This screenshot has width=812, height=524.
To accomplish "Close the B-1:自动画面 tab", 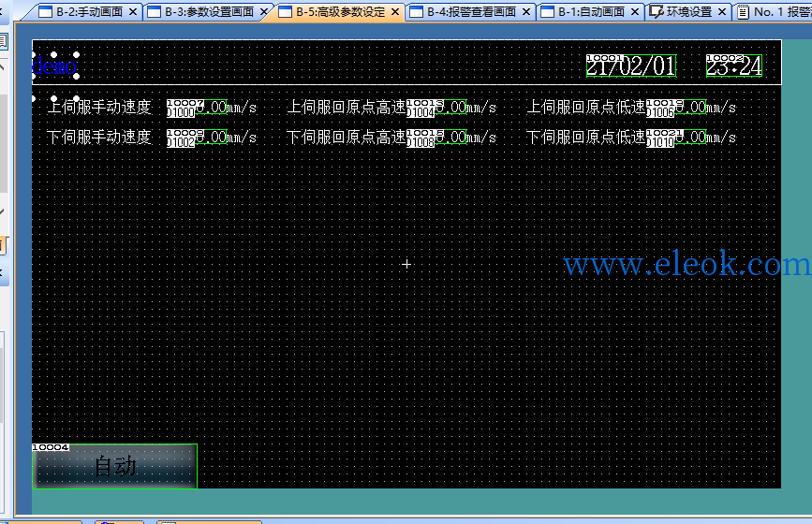I will (635, 11).
